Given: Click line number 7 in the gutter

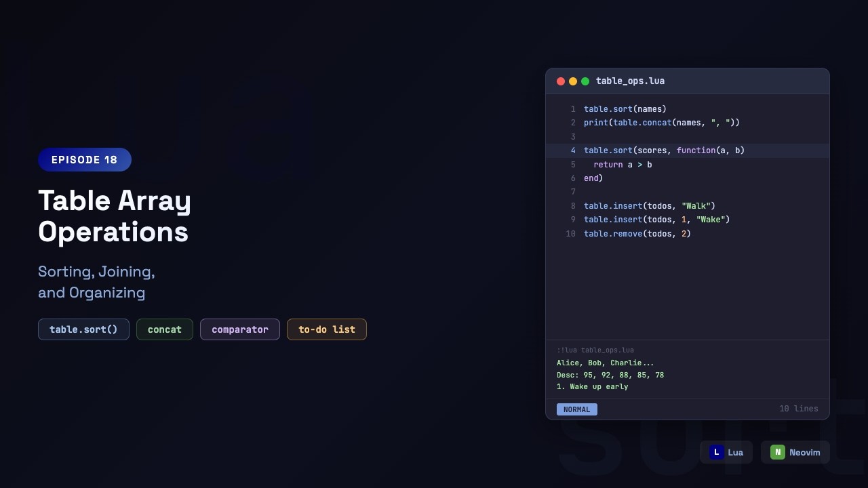Looking at the screenshot, I should coord(573,192).
